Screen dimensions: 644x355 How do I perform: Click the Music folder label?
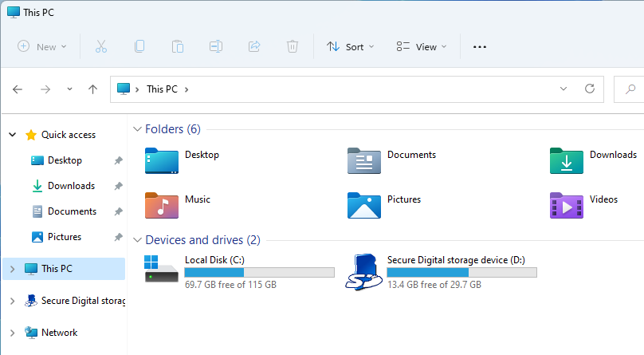(x=198, y=199)
